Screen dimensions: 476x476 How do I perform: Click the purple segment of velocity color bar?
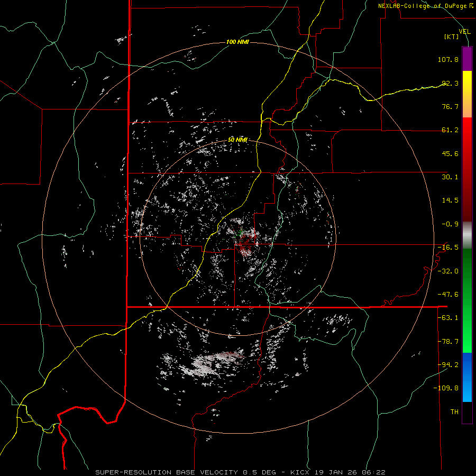[x=467, y=59]
